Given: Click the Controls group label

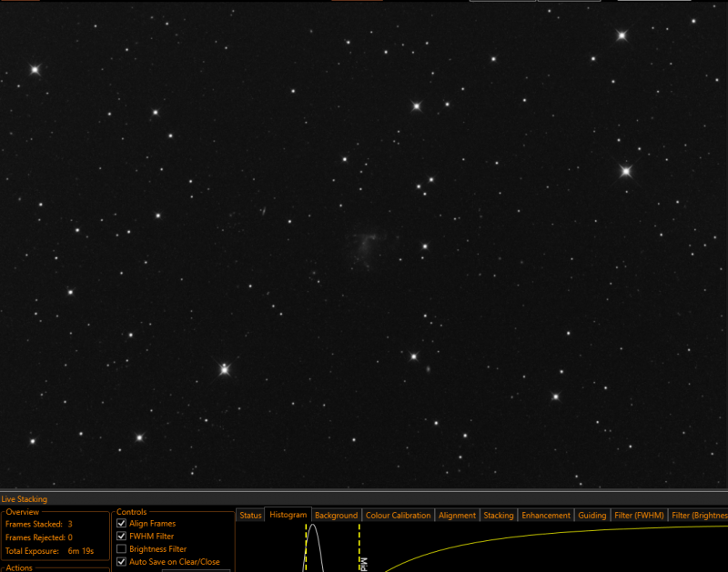Looking at the screenshot, I should tap(131, 512).
